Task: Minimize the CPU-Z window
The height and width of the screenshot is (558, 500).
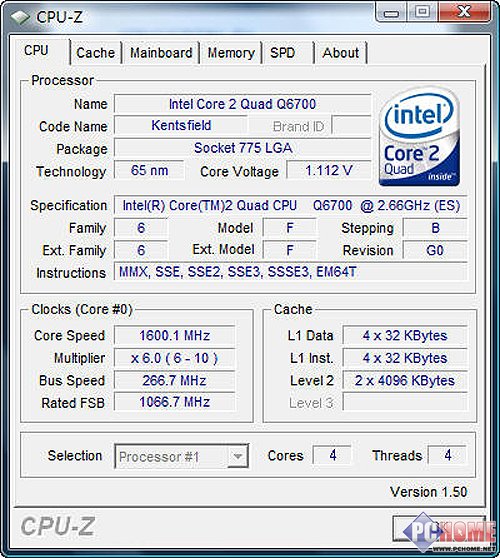Action: pos(391,12)
